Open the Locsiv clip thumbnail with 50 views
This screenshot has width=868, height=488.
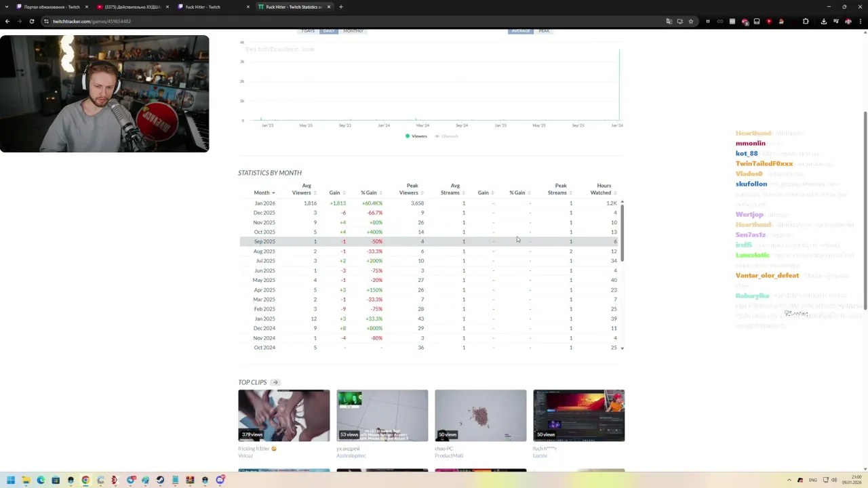pos(578,415)
